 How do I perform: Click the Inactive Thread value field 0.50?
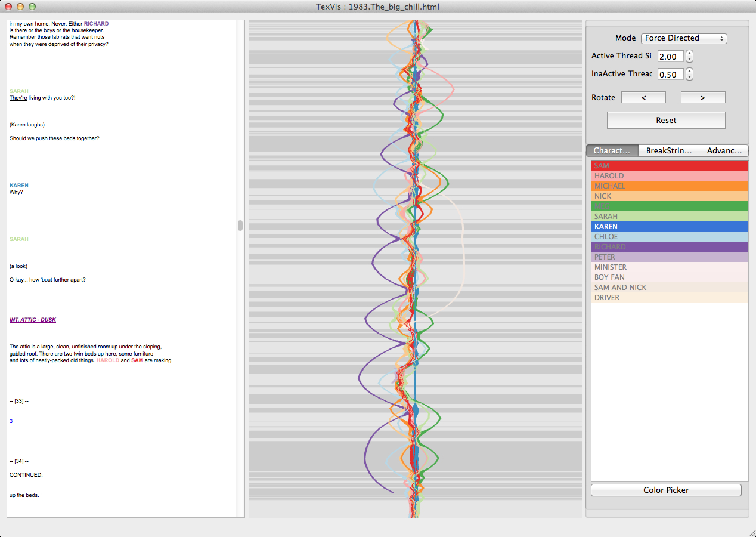point(670,74)
